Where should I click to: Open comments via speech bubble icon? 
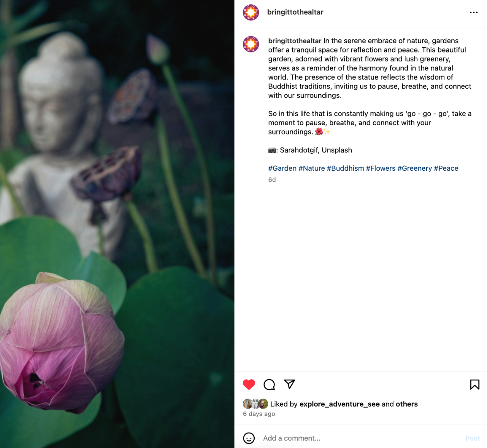pyautogui.click(x=269, y=384)
